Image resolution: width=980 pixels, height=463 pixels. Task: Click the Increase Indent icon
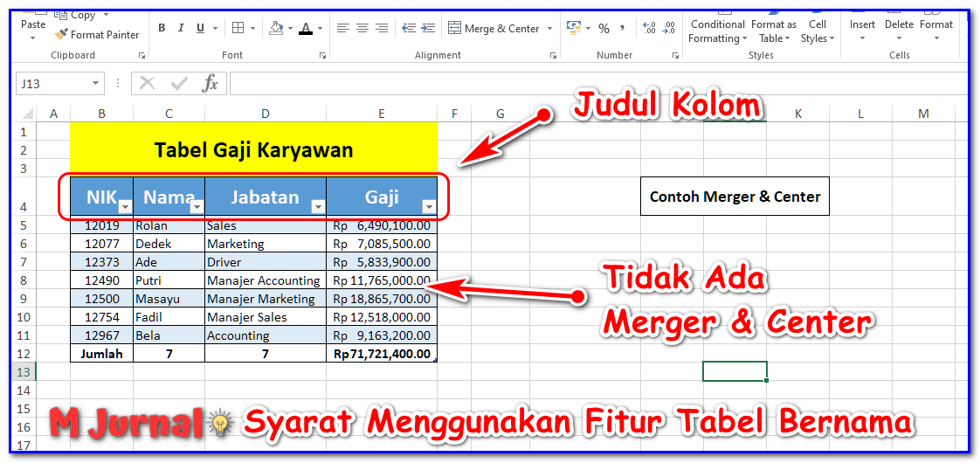point(428,28)
